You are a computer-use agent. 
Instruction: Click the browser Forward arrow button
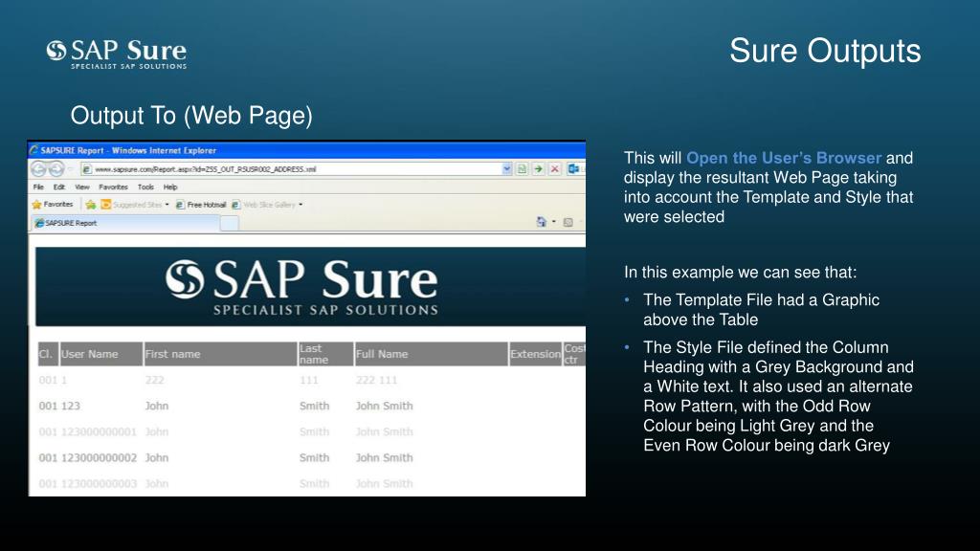tap(56, 168)
